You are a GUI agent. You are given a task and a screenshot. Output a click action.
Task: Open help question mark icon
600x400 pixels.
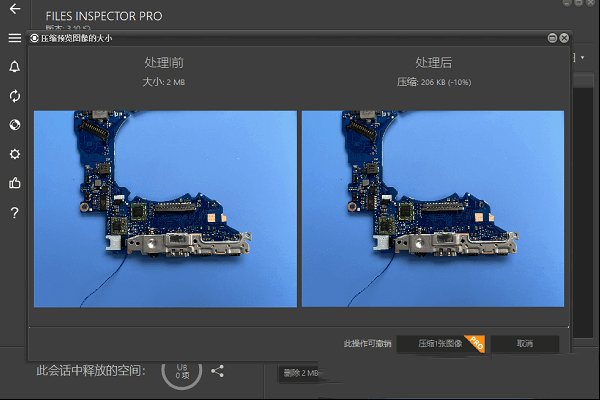[15, 213]
